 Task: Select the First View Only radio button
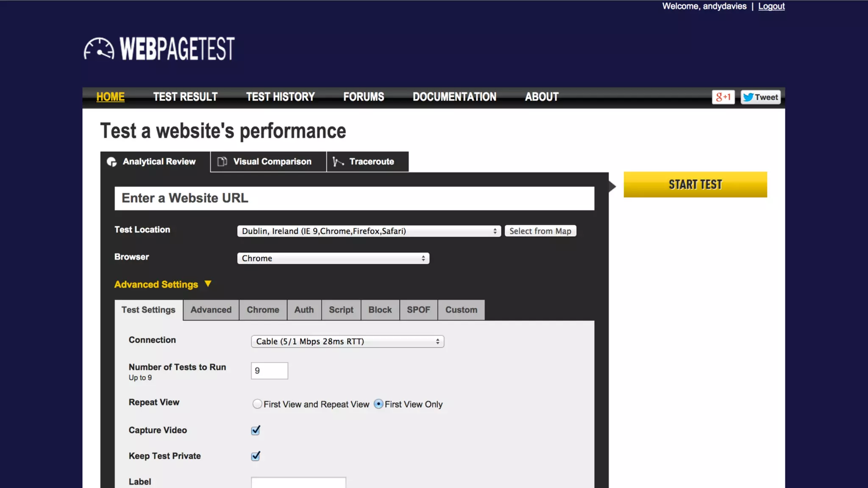pyautogui.click(x=378, y=404)
